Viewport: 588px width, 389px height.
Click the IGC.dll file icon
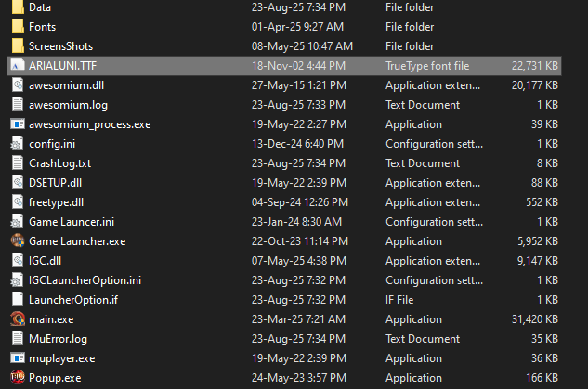(x=18, y=261)
